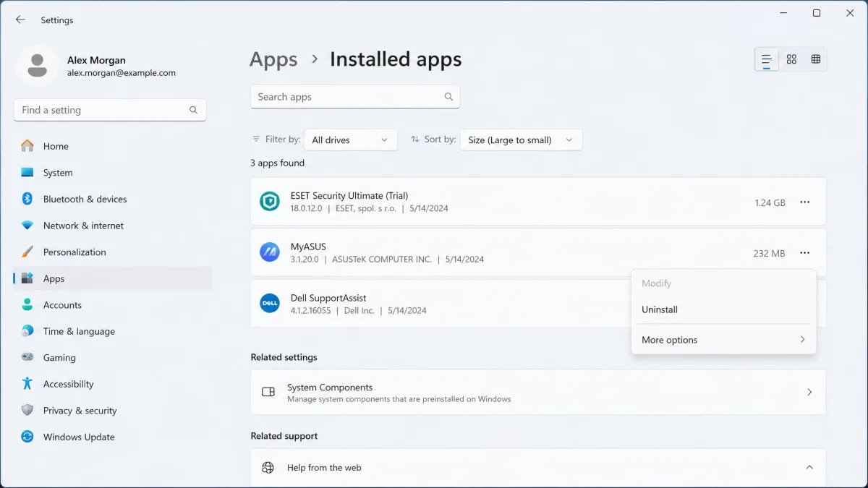
Task: Open Privacy & security settings
Action: coord(113,411)
